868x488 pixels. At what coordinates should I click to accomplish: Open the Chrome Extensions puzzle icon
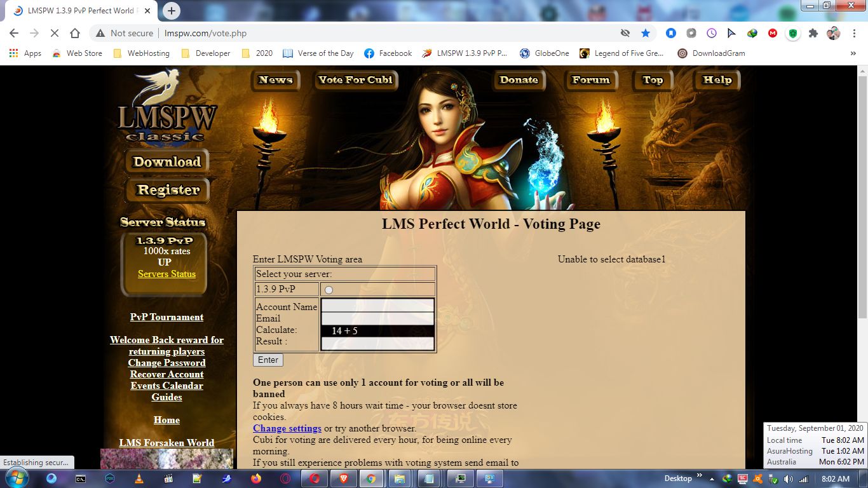coord(813,33)
